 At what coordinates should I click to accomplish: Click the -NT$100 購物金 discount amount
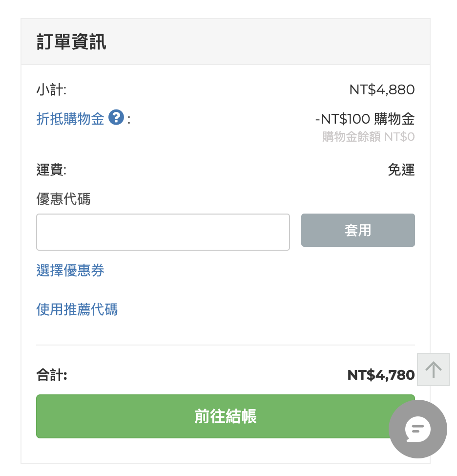point(365,119)
